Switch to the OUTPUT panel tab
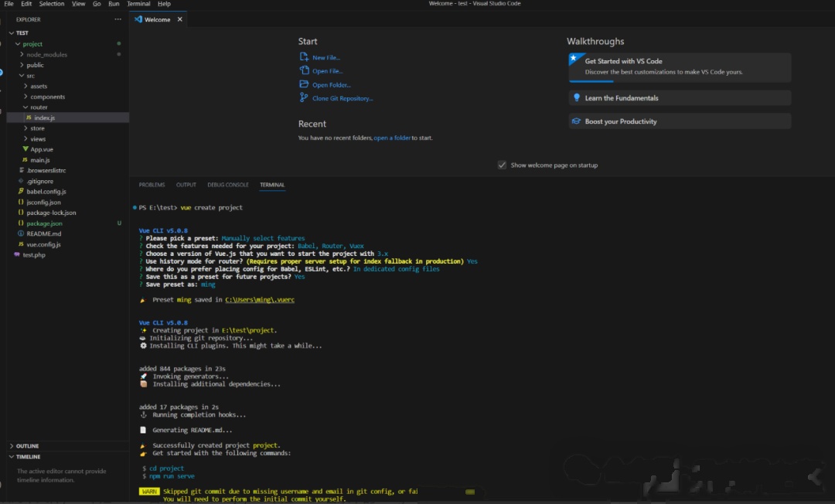This screenshot has height=504, width=835. click(186, 185)
